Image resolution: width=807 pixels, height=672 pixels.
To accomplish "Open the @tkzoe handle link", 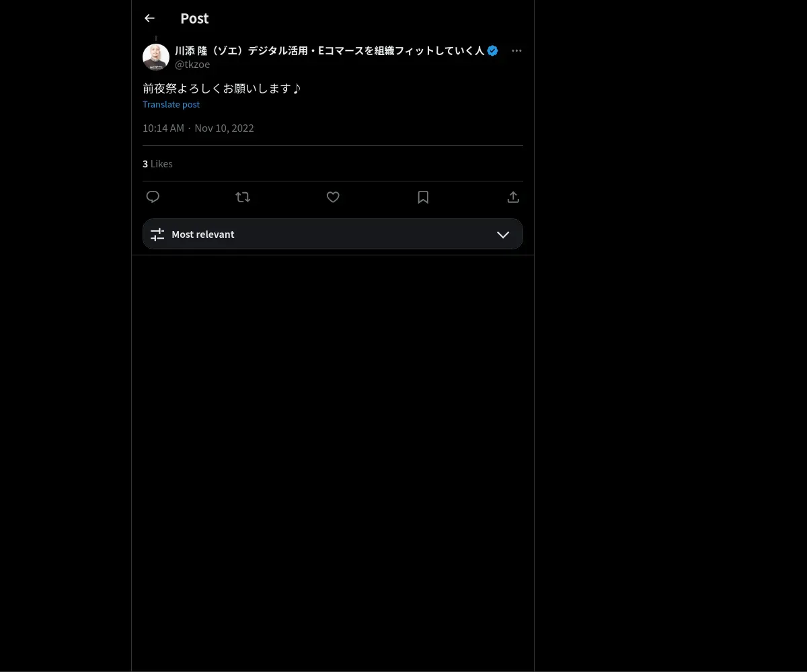I will point(192,64).
